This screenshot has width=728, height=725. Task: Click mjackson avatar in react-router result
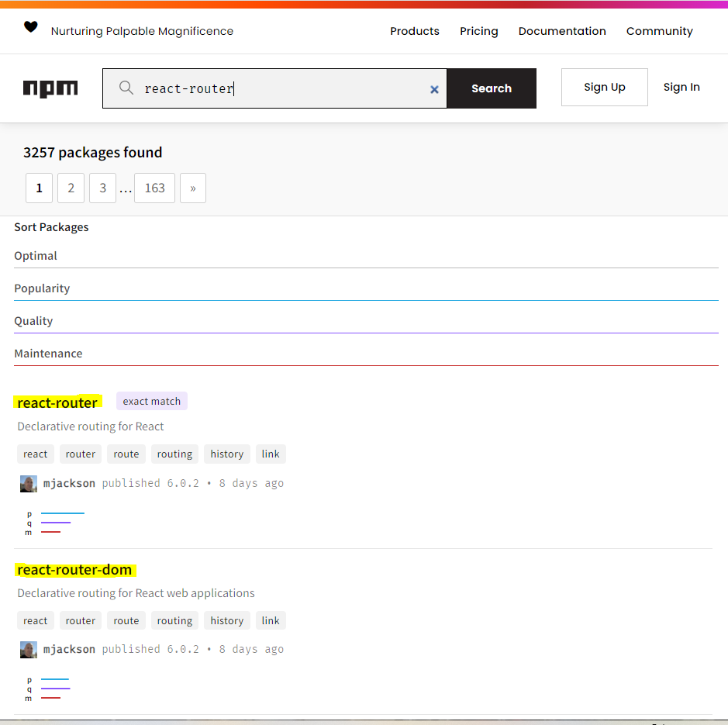click(29, 484)
